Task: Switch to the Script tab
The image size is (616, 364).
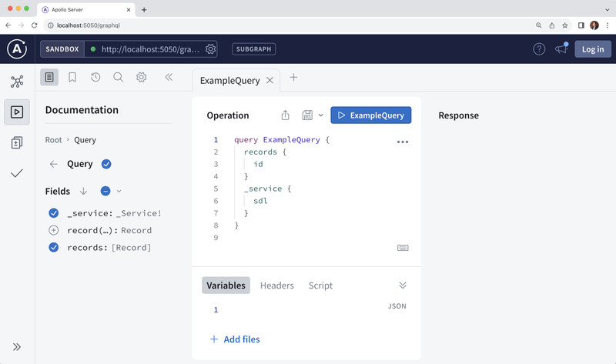Action: coord(320,286)
